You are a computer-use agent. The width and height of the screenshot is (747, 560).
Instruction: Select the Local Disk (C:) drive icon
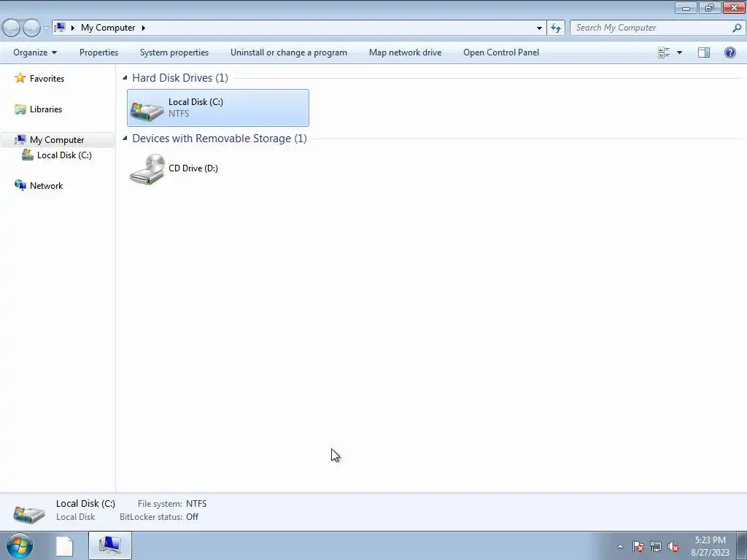click(x=147, y=111)
